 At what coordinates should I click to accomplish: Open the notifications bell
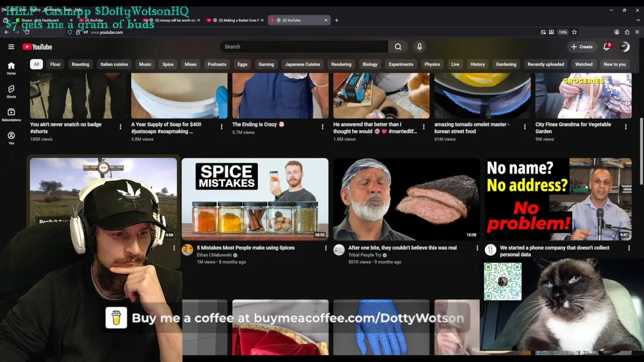(x=607, y=47)
